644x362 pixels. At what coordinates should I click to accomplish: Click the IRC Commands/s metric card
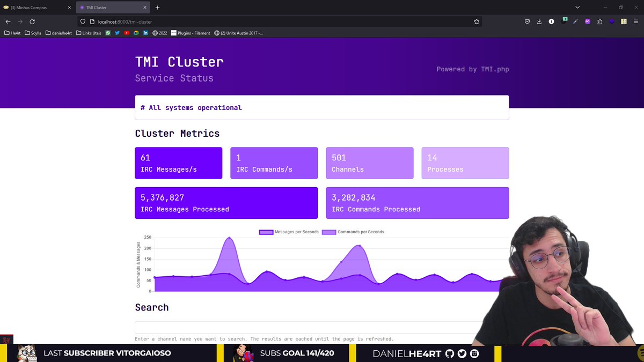(x=274, y=163)
